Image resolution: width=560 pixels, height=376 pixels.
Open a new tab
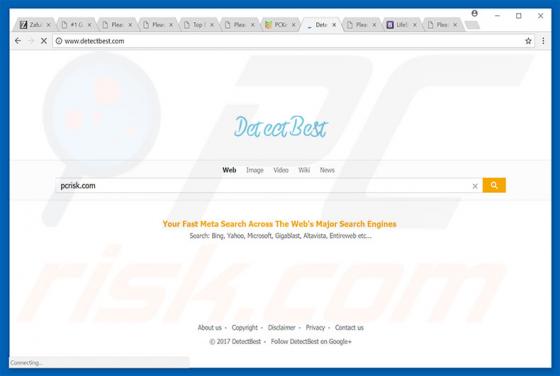pos(472,25)
